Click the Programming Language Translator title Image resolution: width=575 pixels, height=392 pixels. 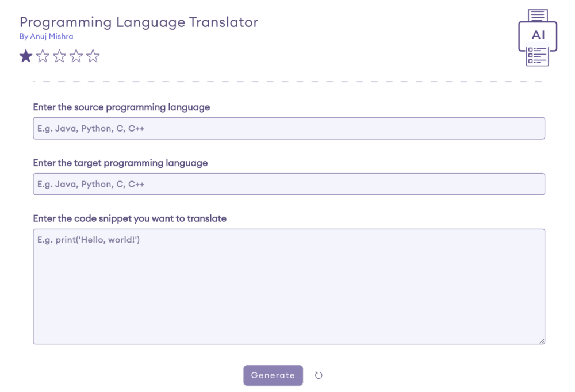[138, 22]
